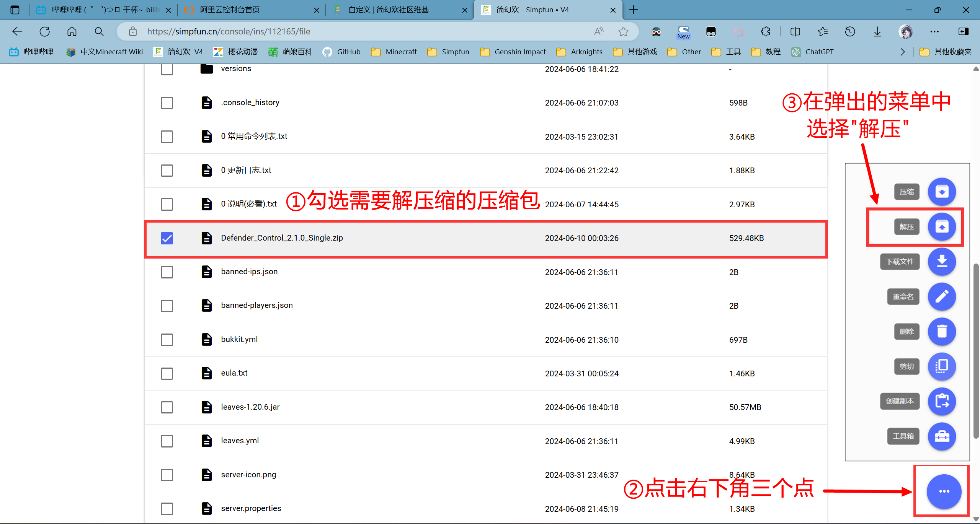
Task: Switch to the 哔哩哔哩 bilibili tab
Action: point(103,10)
